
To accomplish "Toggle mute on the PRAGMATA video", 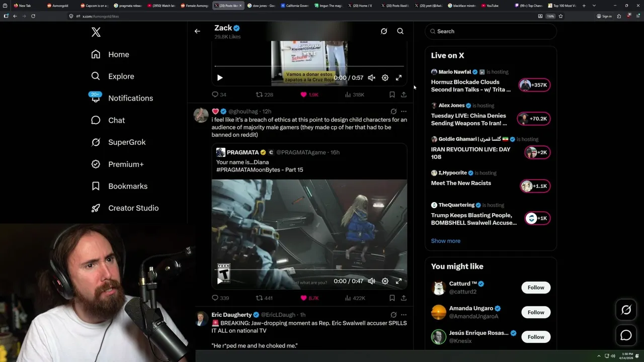I will [x=371, y=282].
